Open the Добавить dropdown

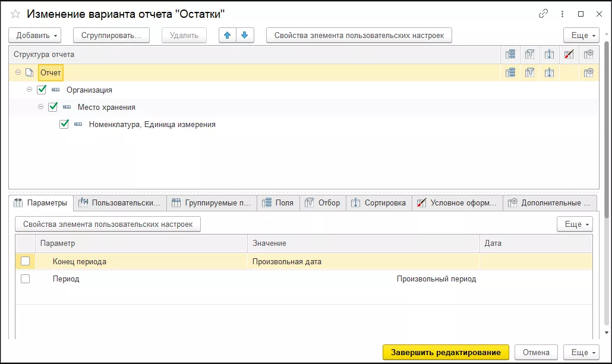pos(37,36)
